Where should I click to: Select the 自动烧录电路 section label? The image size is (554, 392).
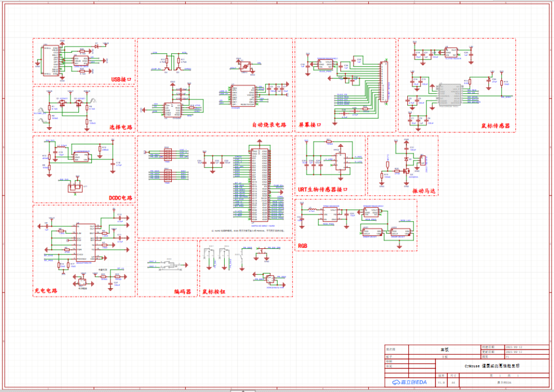[269, 125]
